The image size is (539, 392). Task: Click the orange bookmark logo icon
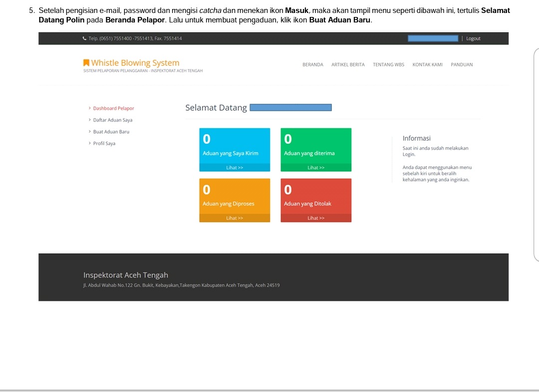coord(86,63)
